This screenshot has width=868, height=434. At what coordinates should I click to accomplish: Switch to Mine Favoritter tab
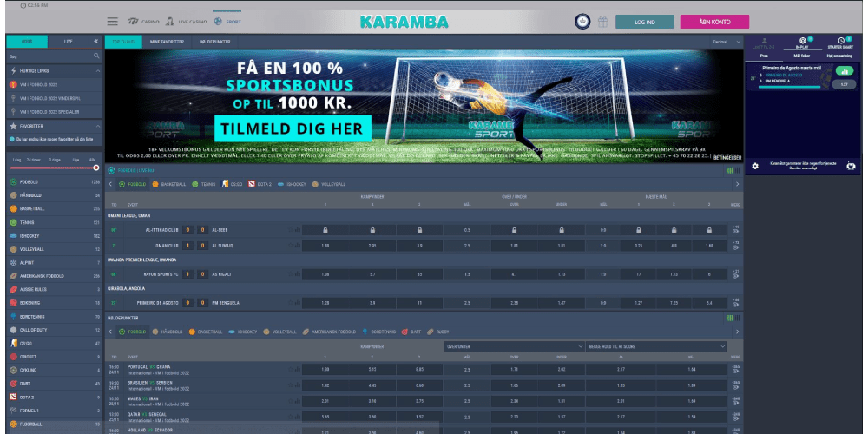coord(166,41)
